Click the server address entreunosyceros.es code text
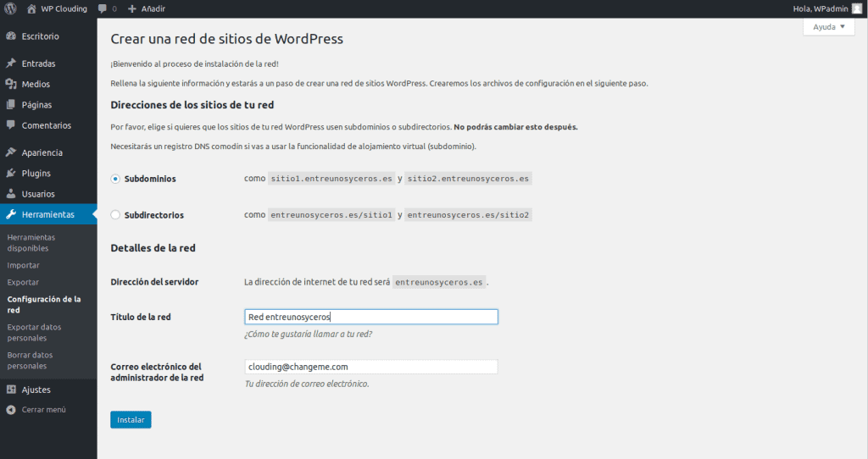This screenshot has width=868, height=459. [439, 282]
